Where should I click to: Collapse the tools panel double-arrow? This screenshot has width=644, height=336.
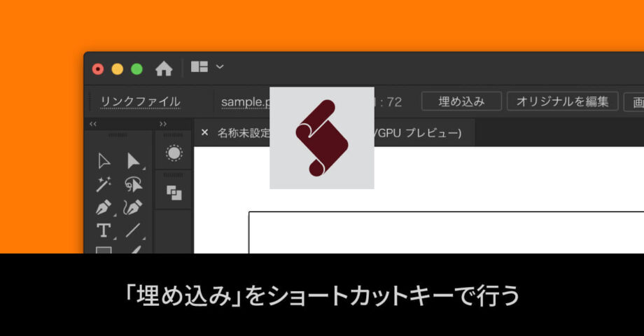(93, 124)
